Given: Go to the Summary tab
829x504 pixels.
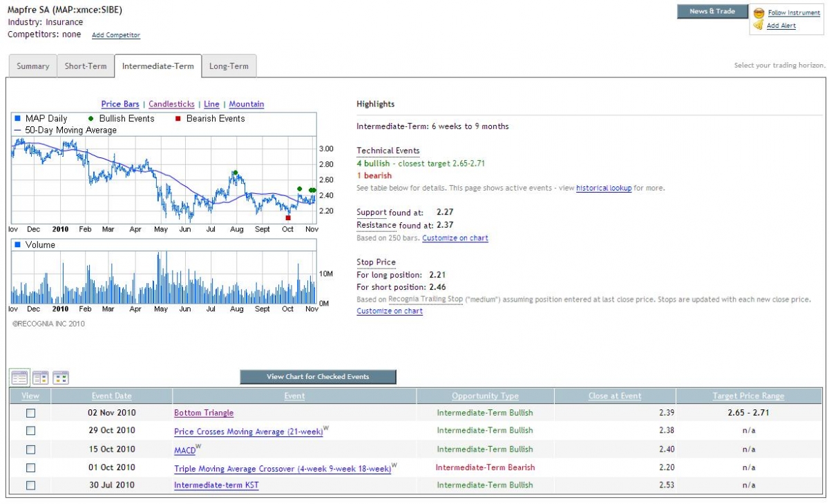Looking at the screenshot, I should coord(33,66).
